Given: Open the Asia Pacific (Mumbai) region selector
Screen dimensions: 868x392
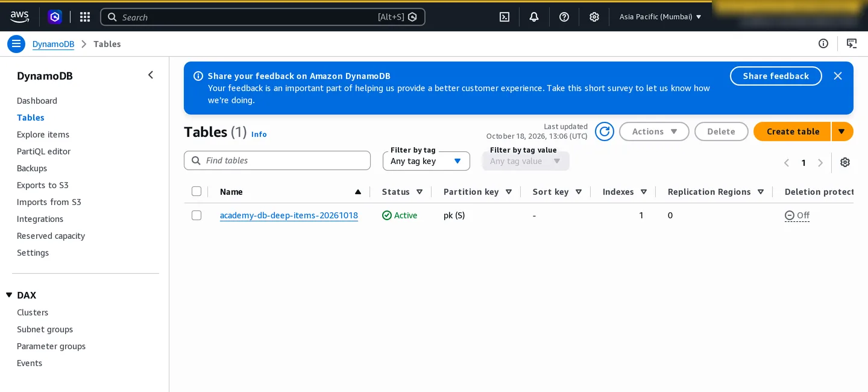Looking at the screenshot, I should tap(661, 17).
